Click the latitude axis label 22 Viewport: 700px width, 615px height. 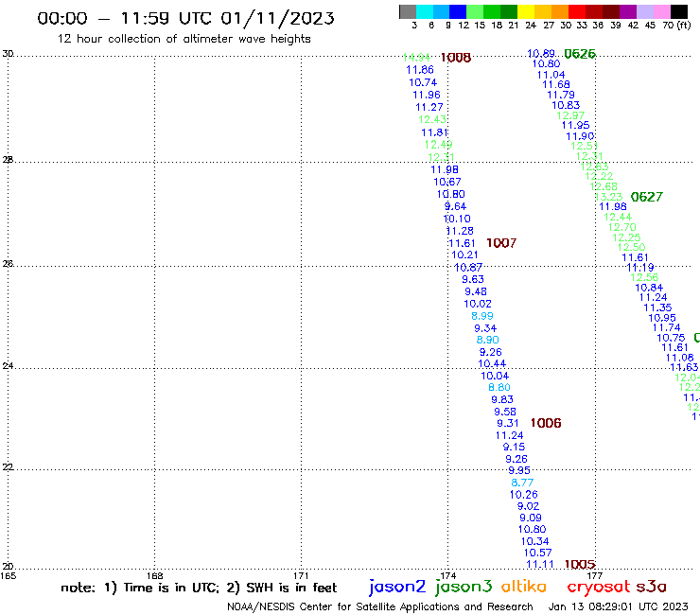[8, 467]
